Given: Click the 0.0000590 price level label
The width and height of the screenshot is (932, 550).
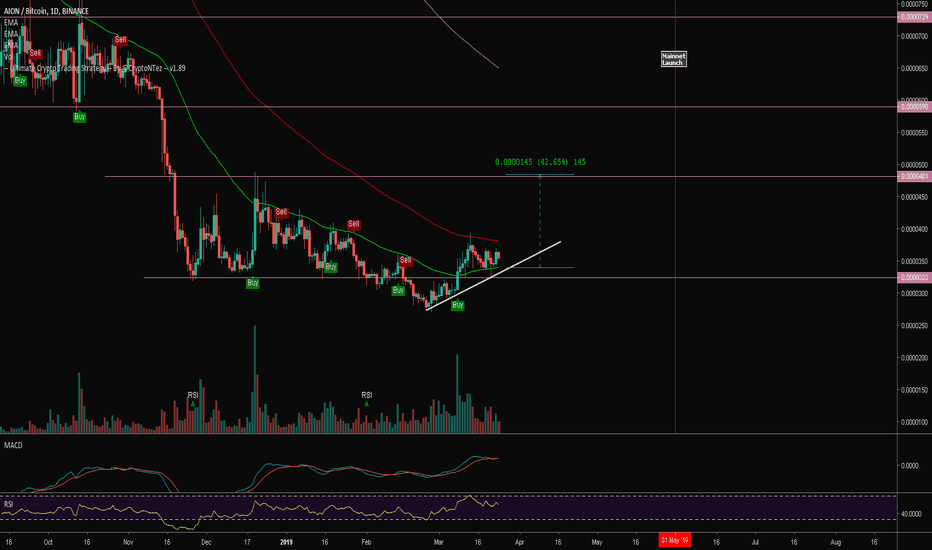Looking at the screenshot, I should (x=914, y=107).
